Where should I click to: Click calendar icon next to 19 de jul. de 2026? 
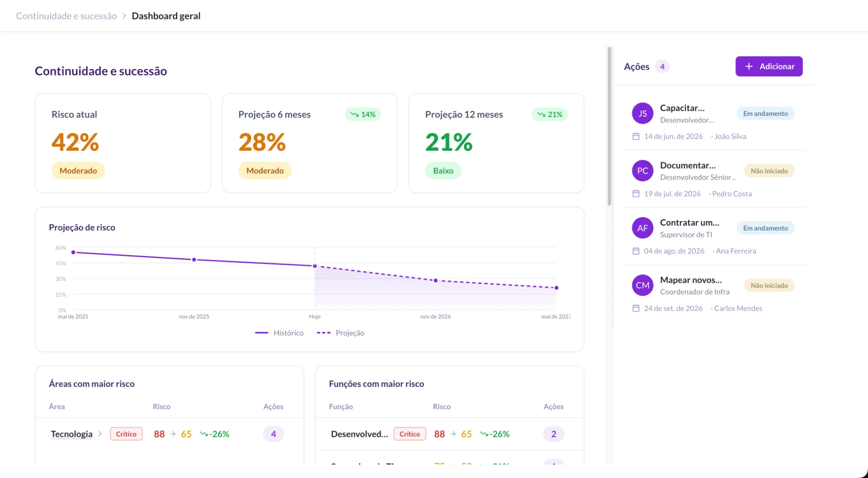(x=636, y=194)
